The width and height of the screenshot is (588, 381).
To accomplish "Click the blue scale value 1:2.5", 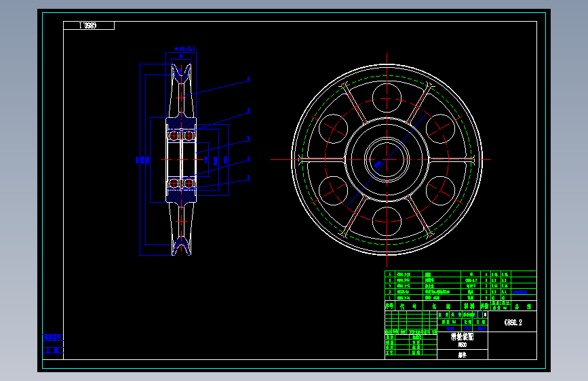I will pyautogui.click(x=467, y=328).
